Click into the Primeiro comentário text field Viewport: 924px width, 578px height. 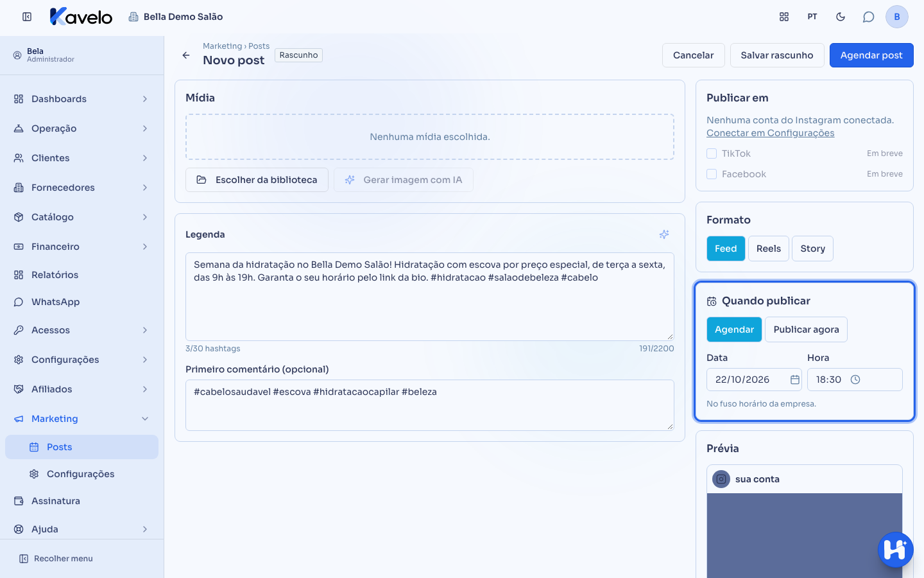430,405
